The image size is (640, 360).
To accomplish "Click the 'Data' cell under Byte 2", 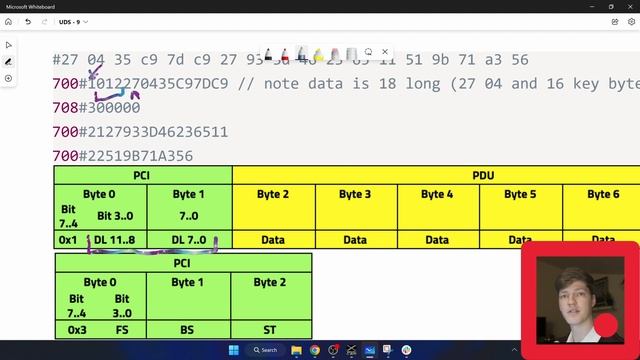I will (273, 240).
